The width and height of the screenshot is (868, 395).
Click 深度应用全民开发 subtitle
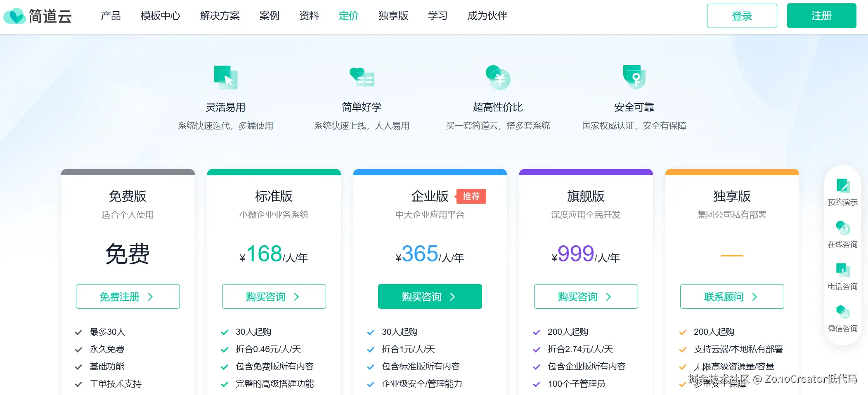click(x=586, y=215)
